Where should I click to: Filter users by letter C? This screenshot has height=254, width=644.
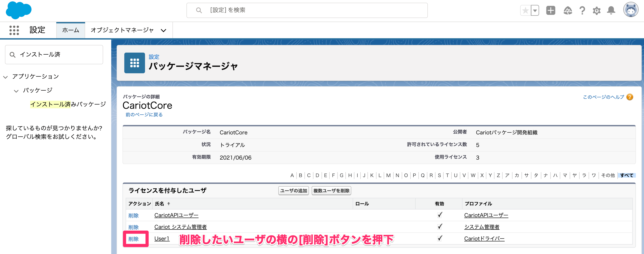(x=309, y=175)
